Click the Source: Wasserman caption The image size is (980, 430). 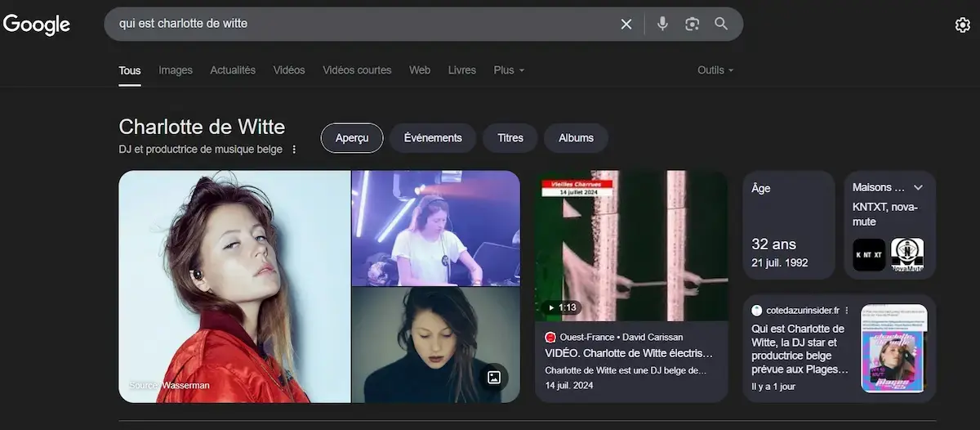169,385
